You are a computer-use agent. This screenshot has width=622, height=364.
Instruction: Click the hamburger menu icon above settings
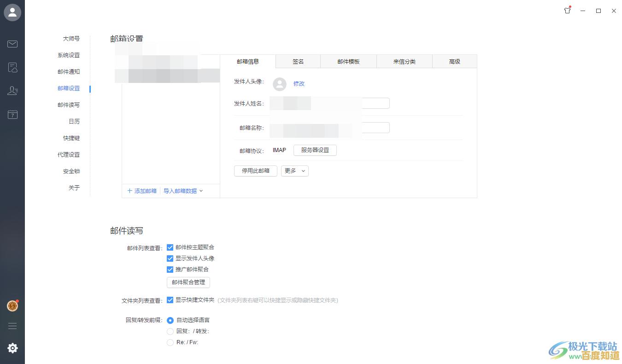coord(12,325)
